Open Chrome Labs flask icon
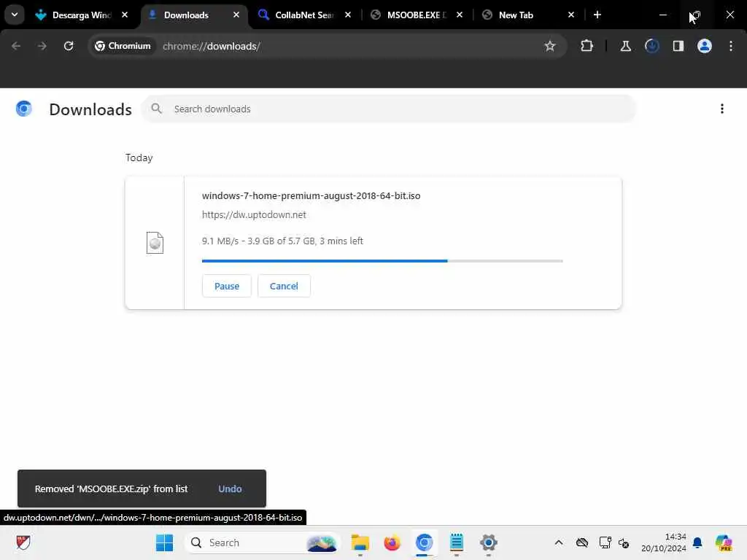The height and width of the screenshot is (560, 747). [625, 46]
